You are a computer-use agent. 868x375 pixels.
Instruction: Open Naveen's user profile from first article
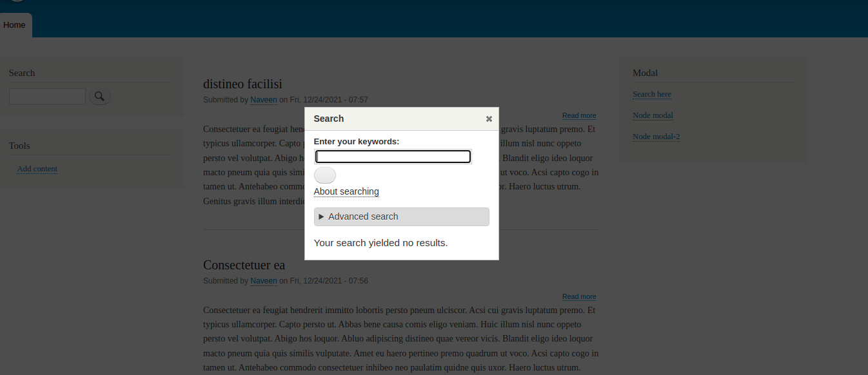tap(263, 100)
